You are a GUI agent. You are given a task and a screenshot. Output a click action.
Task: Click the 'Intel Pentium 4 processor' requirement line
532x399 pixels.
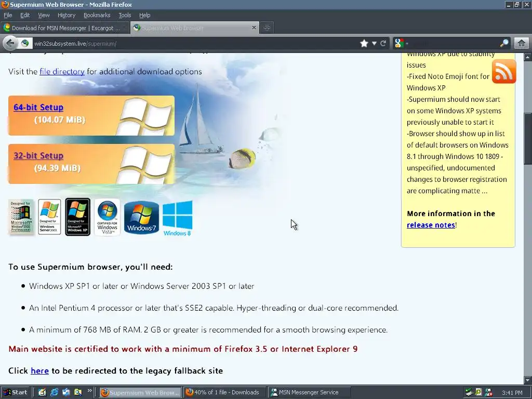(214, 308)
